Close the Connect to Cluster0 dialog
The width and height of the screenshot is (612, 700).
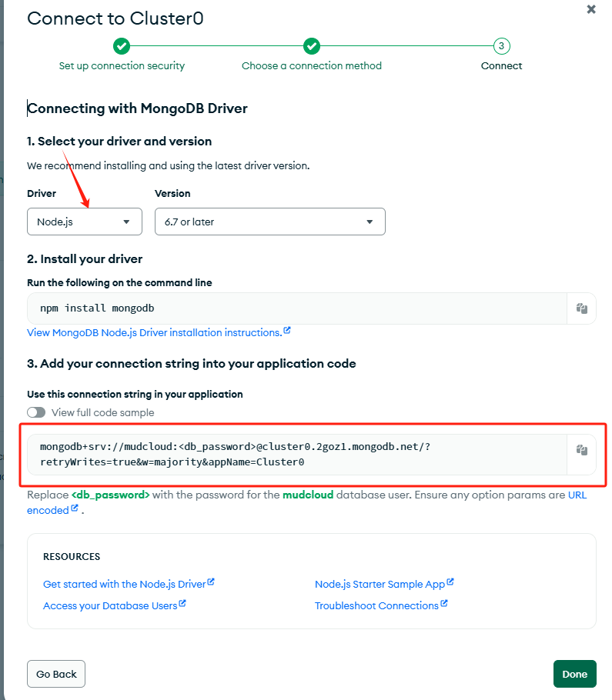[591, 9]
